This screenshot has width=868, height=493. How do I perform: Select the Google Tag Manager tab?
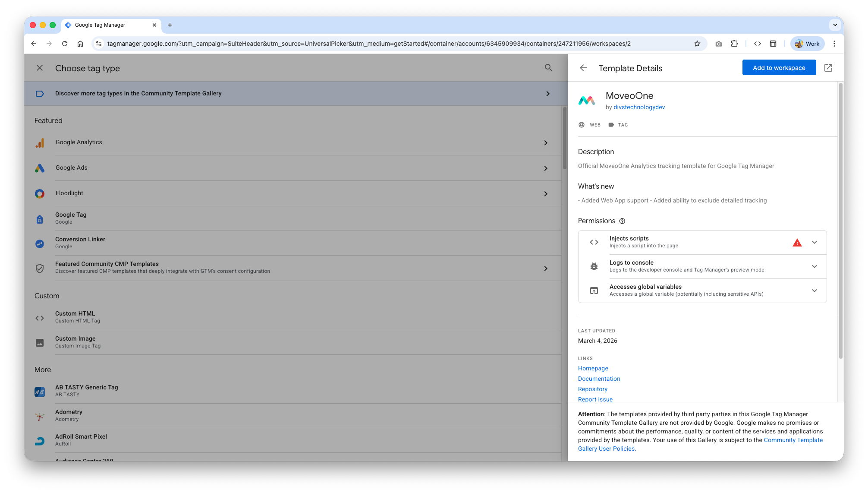(111, 25)
